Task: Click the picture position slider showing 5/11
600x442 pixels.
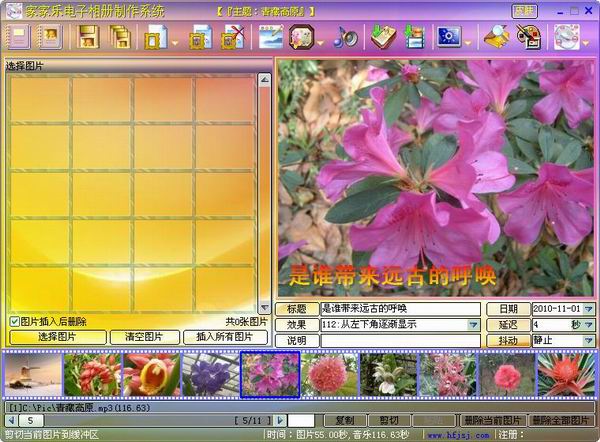Action: point(146,421)
